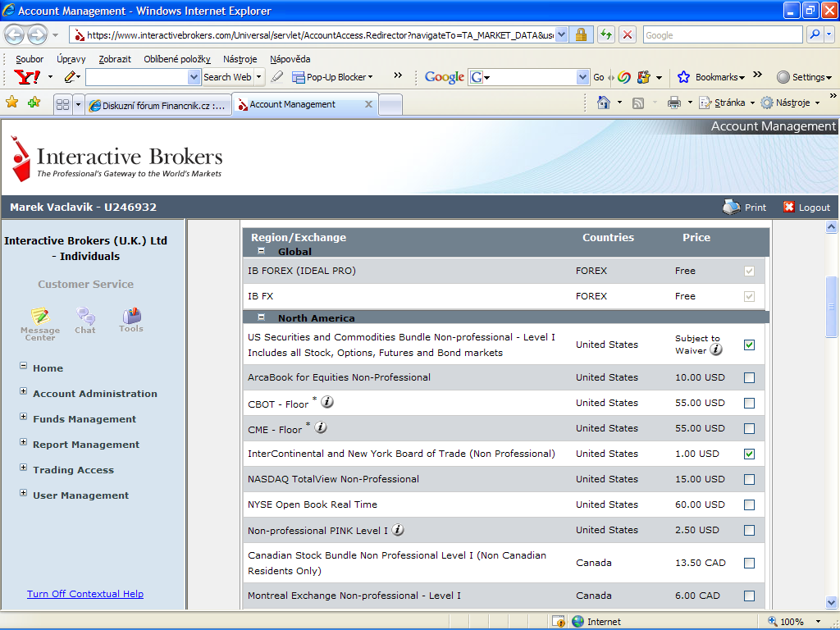
Task: Click the red Logout icon
Action: coord(788,207)
